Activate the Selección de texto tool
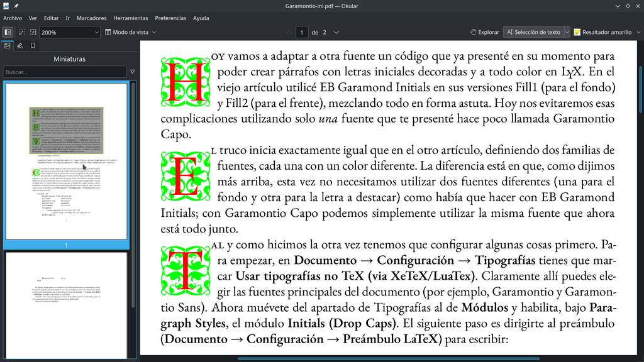This screenshot has width=644, height=362. pyautogui.click(x=533, y=32)
